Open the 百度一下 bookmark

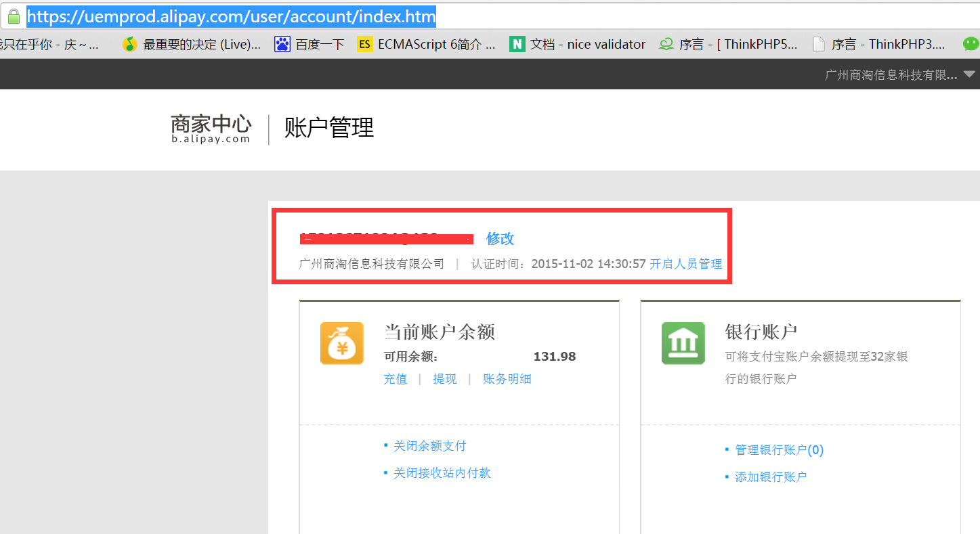point(310,45)
